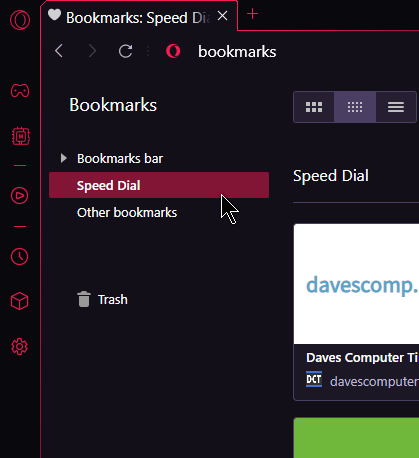Open Settings gear icon in sidebar
This screenshot has width=419, height=458.
click(20, 347)
